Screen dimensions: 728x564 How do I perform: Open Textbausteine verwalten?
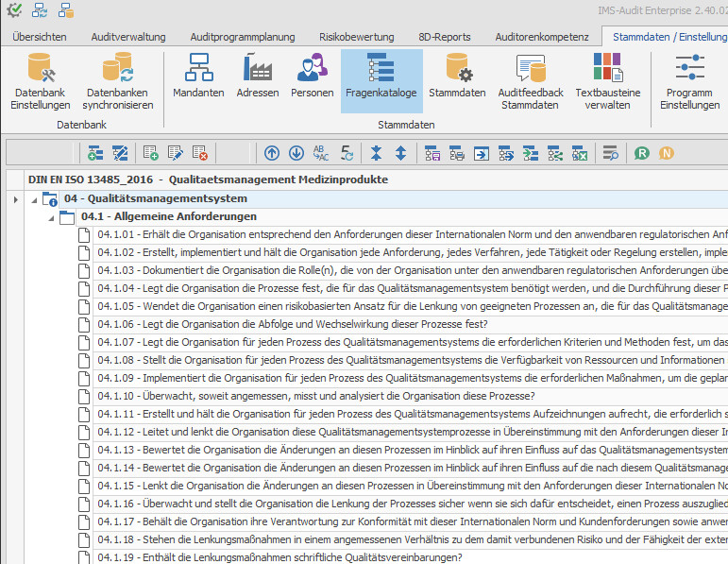pos(608,82)
